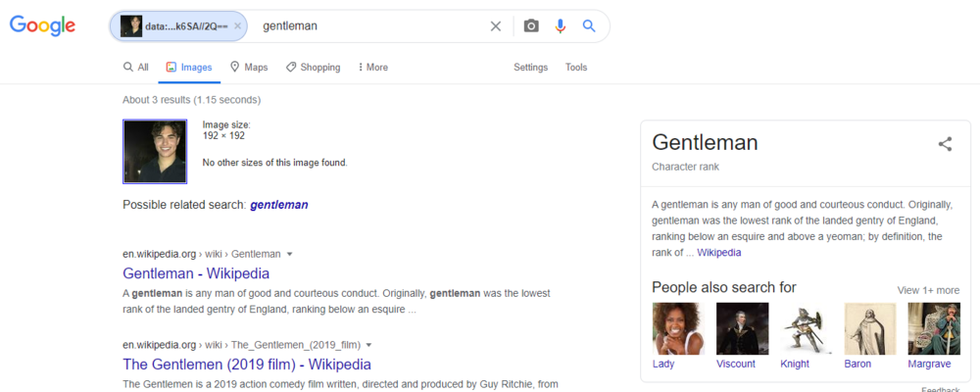The height and width of the screenshot is (392, 980).
Task: Clear the search box text
Action: (496, 26)
